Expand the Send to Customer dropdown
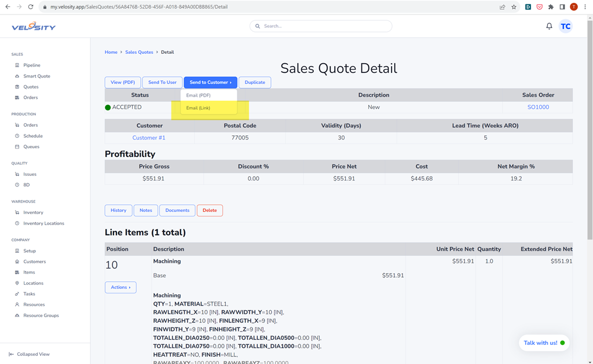The width and height of the screenshot is (593, 364). pos(210,82)
